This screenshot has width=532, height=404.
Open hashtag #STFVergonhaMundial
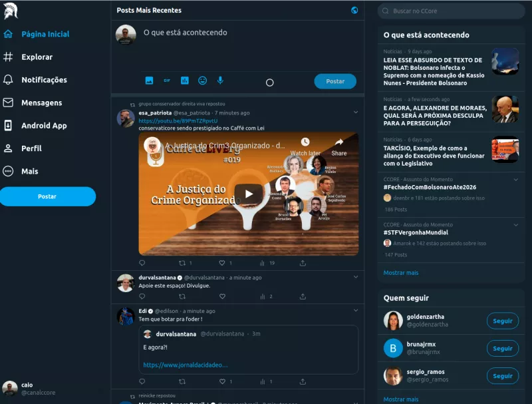click(x=416, y=232)
